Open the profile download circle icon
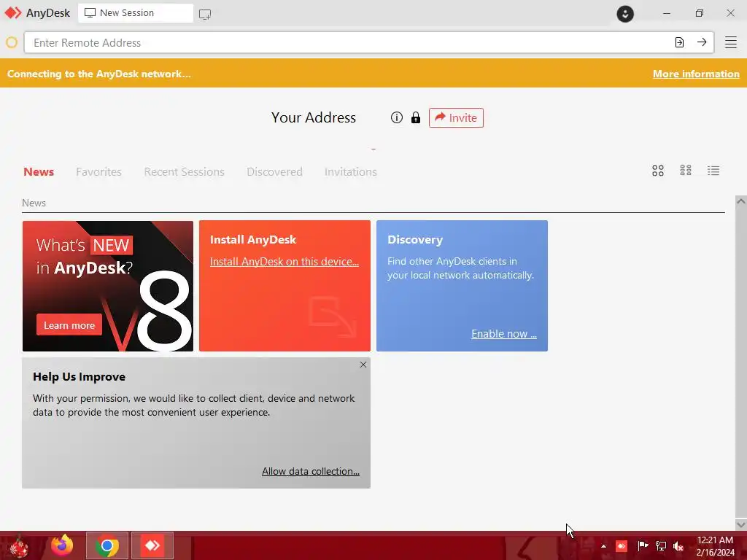Screen dimensions: 747x560 625,13
